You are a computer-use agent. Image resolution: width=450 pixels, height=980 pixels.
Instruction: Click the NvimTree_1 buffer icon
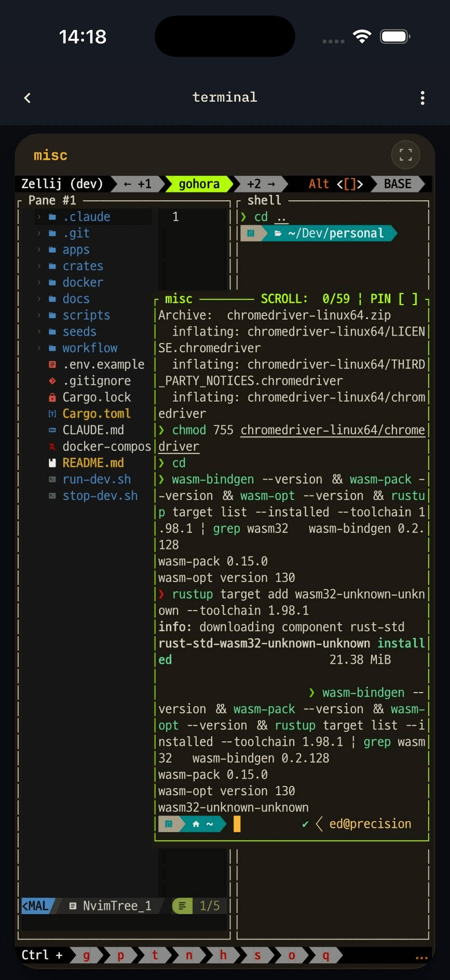pyautogui.click(x=73, y=906)
